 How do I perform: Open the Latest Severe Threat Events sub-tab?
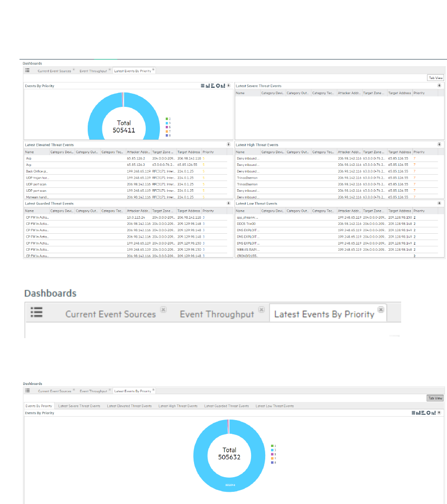point(79,406)
